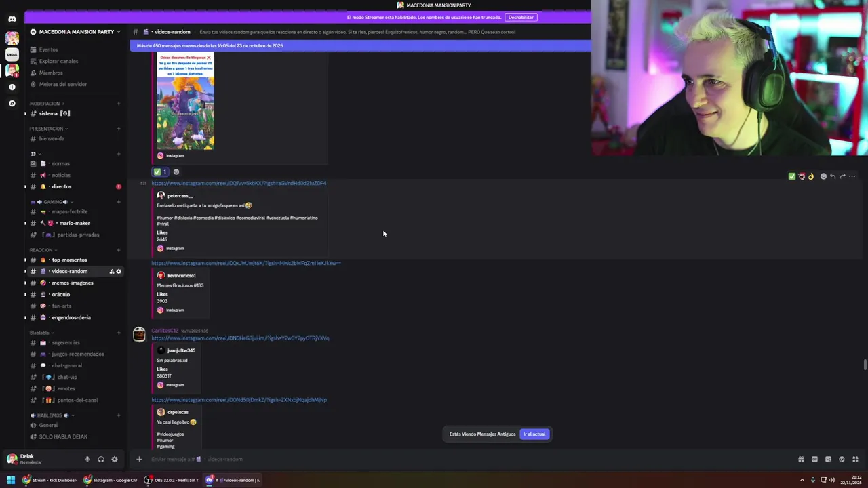This screenshot has width=868, height=488.
Task: Click Ir al actual button
Action: click(534, 434)
